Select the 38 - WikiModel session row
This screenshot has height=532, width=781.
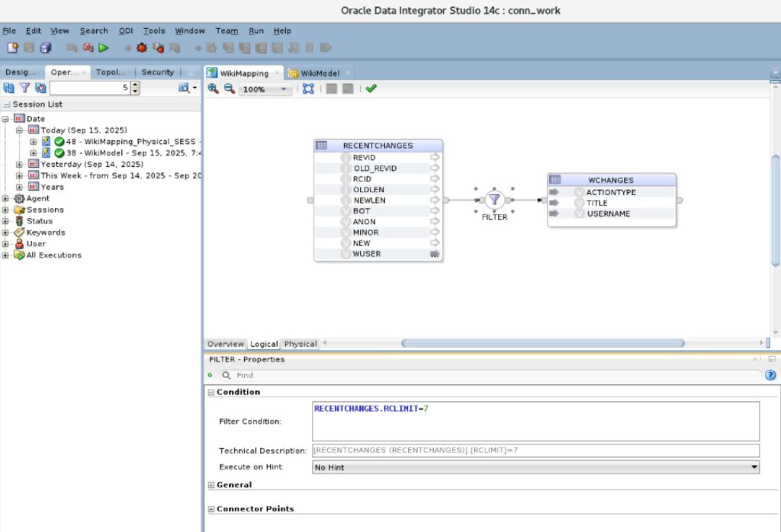pyautogui.click(x=133, y=153)
